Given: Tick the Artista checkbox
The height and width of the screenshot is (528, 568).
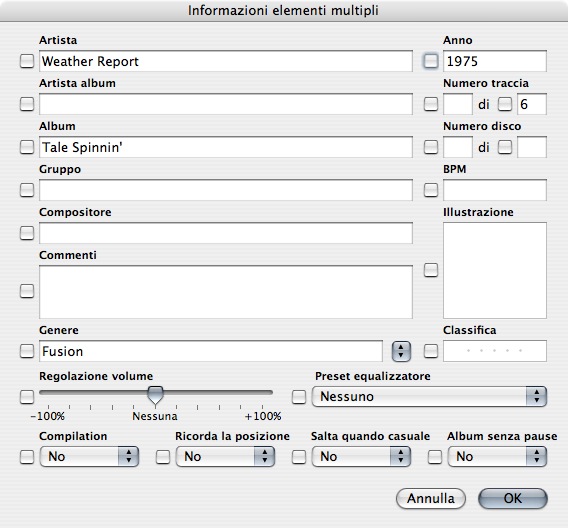Looking at the screenshot, I should (x=27, y=61).
